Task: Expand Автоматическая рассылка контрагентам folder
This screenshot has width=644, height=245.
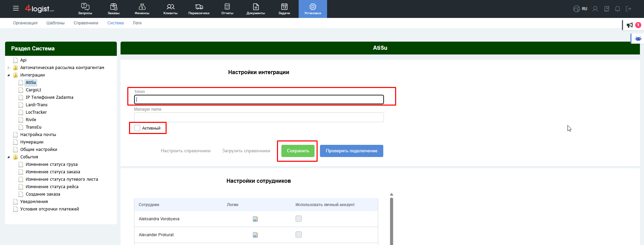Action: click(x=9, y=68)
